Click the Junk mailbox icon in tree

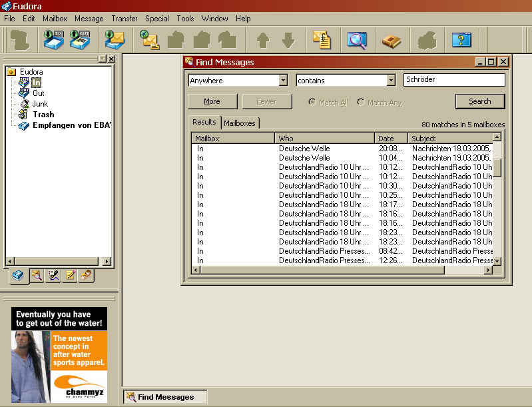pyautogui.click(x=25, y=104)
